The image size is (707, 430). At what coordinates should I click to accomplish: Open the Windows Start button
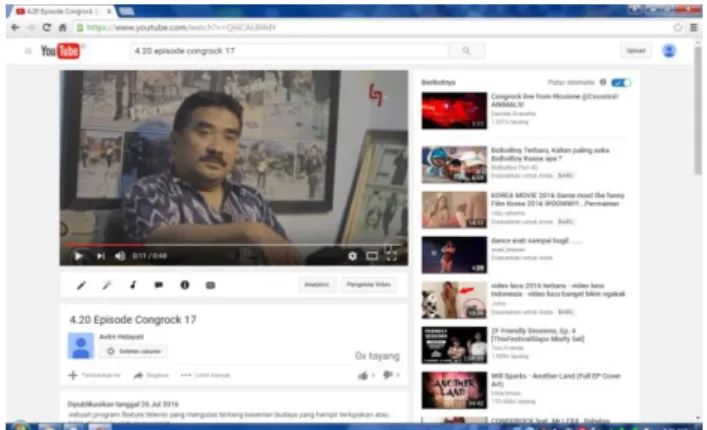pyautogui.click(x=19, y=426)
